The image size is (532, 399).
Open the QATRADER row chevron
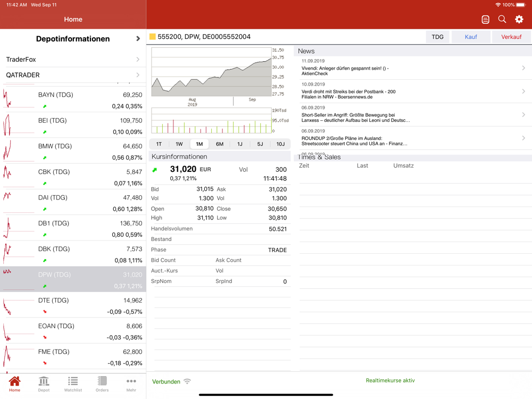tap(138, 75)
